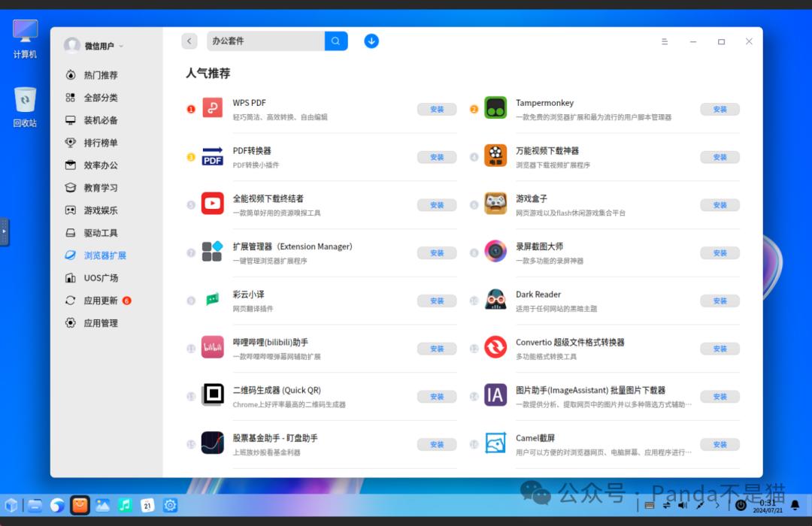Open the PDF转换器 icon
The width and height of the screenshot is (812, 526).
(212, 156)
